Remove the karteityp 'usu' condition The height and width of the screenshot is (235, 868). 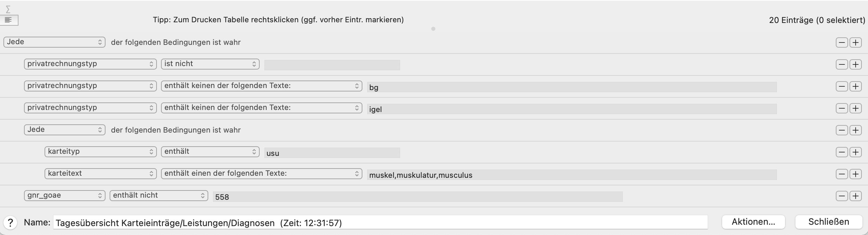(842, 152)
